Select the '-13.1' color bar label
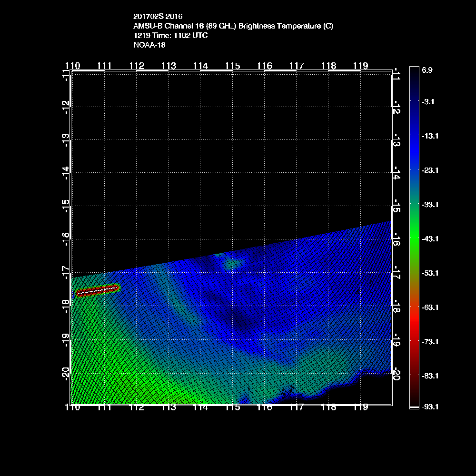This screenshot has width=476, height=476. point(430,136)
